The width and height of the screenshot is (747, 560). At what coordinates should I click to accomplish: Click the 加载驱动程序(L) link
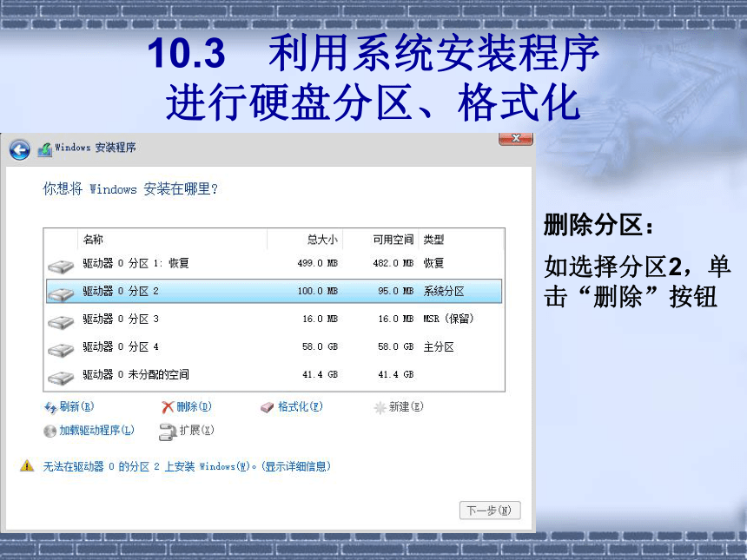(x=96, y=430)
